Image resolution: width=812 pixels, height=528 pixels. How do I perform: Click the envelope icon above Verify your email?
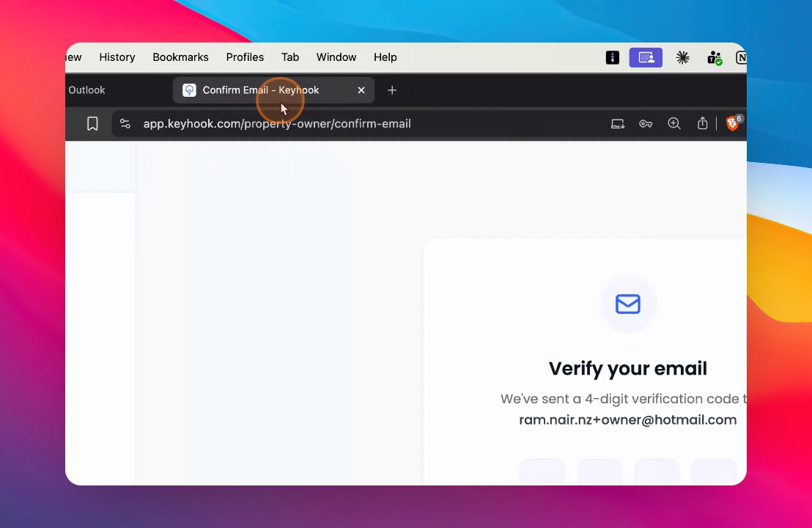click(627, 304)
